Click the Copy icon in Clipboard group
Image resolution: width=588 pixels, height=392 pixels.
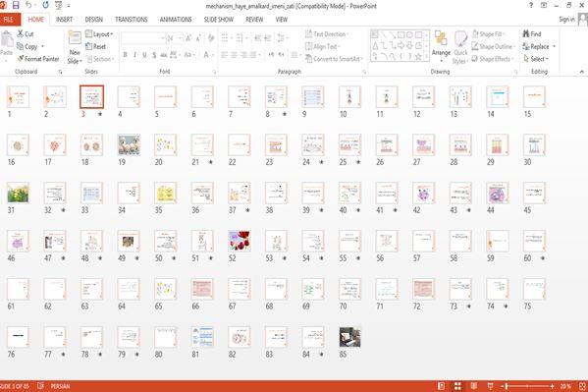click(x=21, y=46)
